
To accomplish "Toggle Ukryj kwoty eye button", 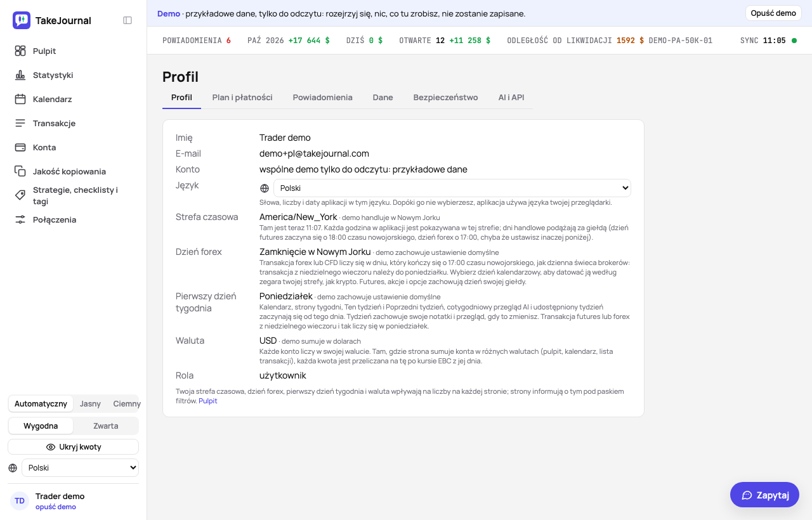I will [73, 447].
